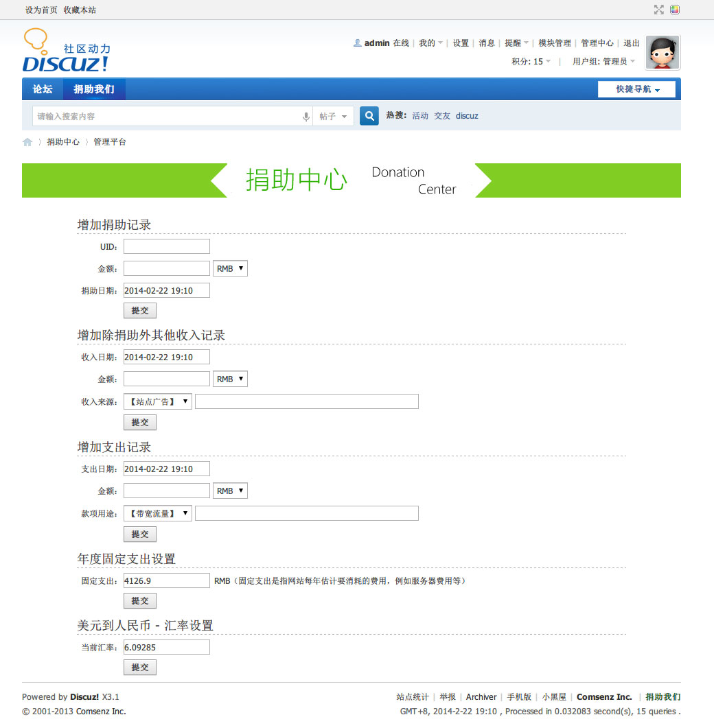714x728 pixels.
Task: Click income source description text field
Action: [307, 401]
